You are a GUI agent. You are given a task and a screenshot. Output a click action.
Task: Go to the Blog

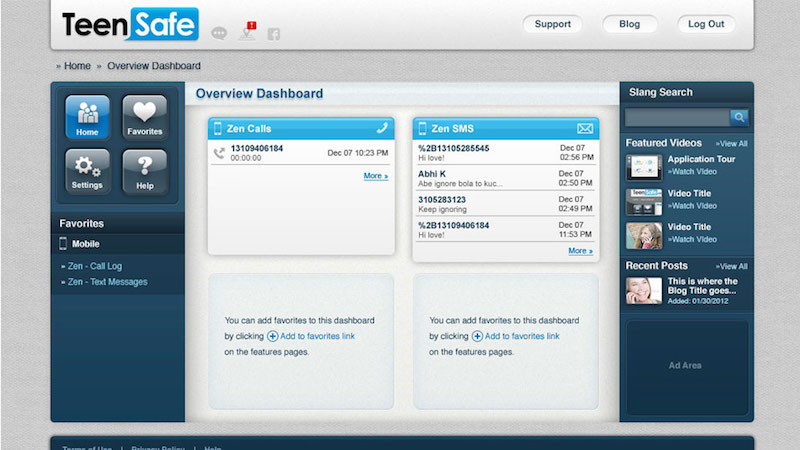tap(629, 24)
